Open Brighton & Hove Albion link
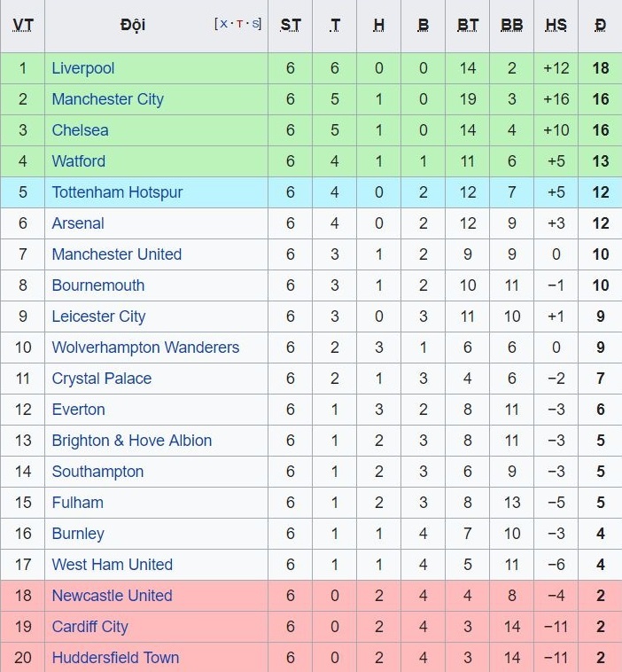Screen dimensions: 622x672 [x=131, y=441]
